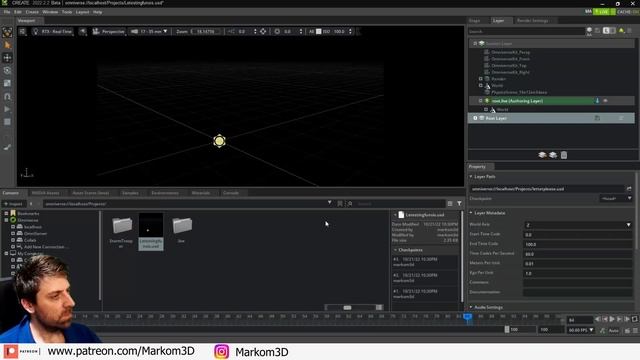This screenshot has width=640, height=360.
Task: Open the Perspective camera menu
Action: [x=109, y=31]
